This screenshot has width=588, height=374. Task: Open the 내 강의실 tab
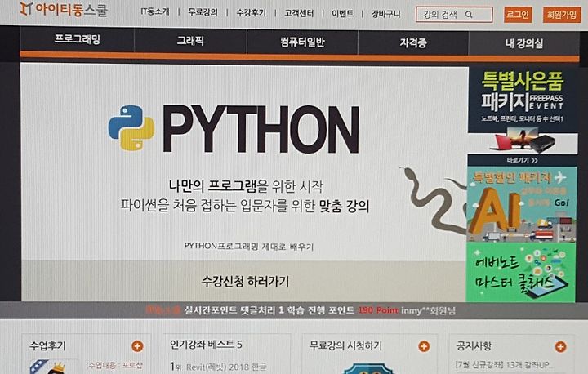[x=523, y=43]
